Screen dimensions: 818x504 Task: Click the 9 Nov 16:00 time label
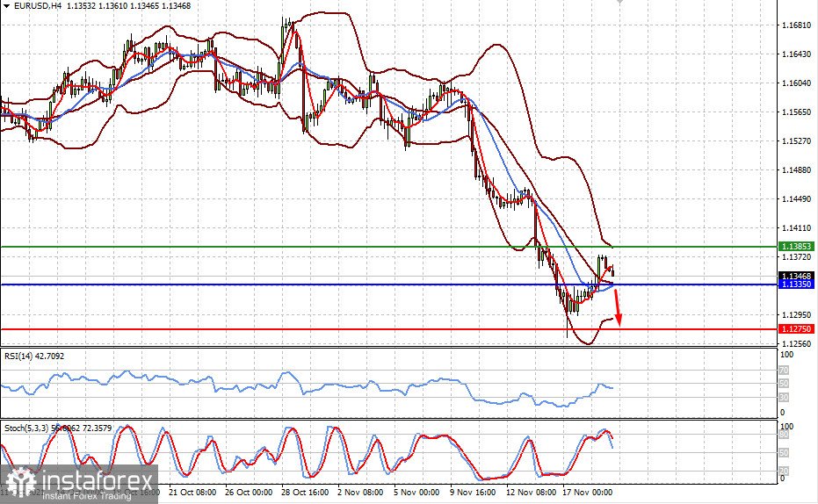click(473, 492)
